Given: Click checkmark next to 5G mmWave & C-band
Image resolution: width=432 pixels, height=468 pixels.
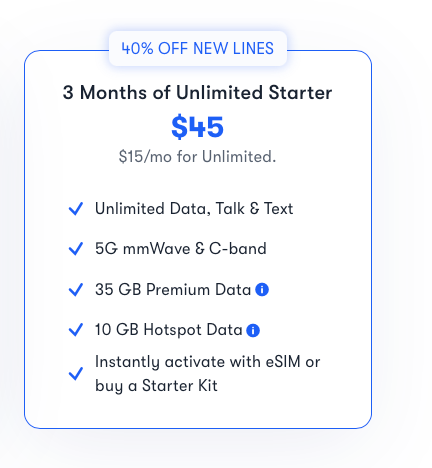Looking at the screenshot, I should click(76, 249).
